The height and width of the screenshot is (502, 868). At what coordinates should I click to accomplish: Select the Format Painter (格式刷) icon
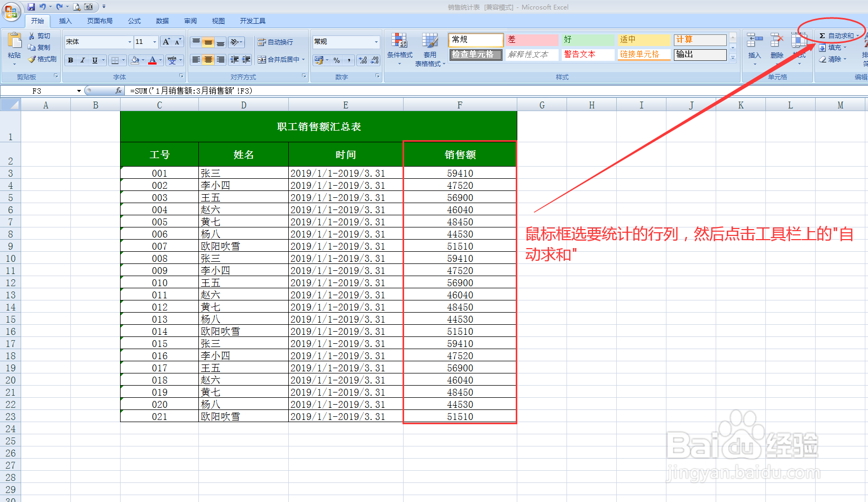click(x=43, y=59)
